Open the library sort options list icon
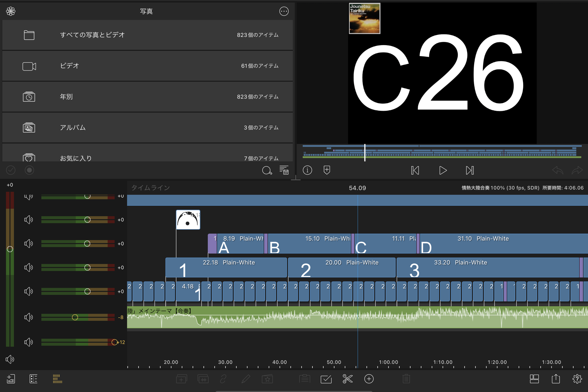Screen dimensions: 588x392 284,170
